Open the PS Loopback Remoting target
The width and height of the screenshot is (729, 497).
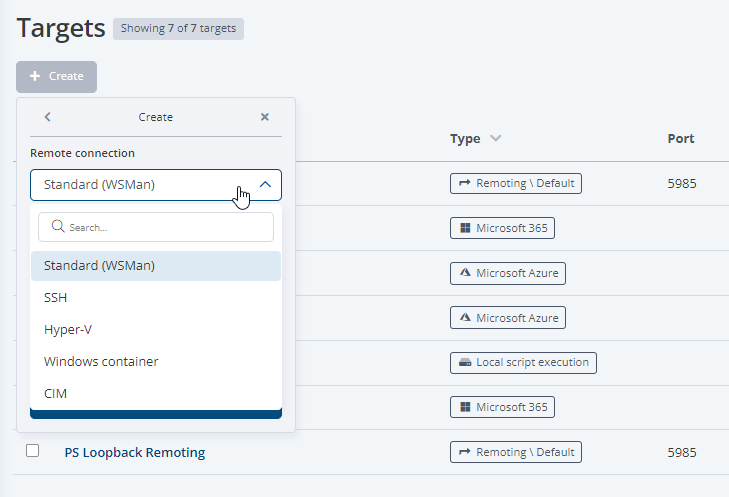pyautogui.click(x=135, y=452)
